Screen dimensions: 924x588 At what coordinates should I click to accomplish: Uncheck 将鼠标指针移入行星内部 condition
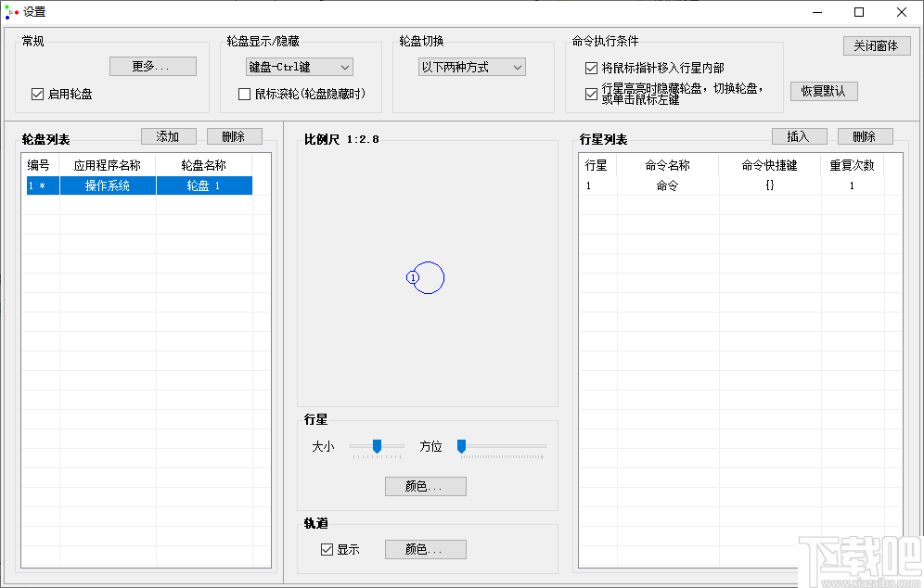click(x=590, y=67)
